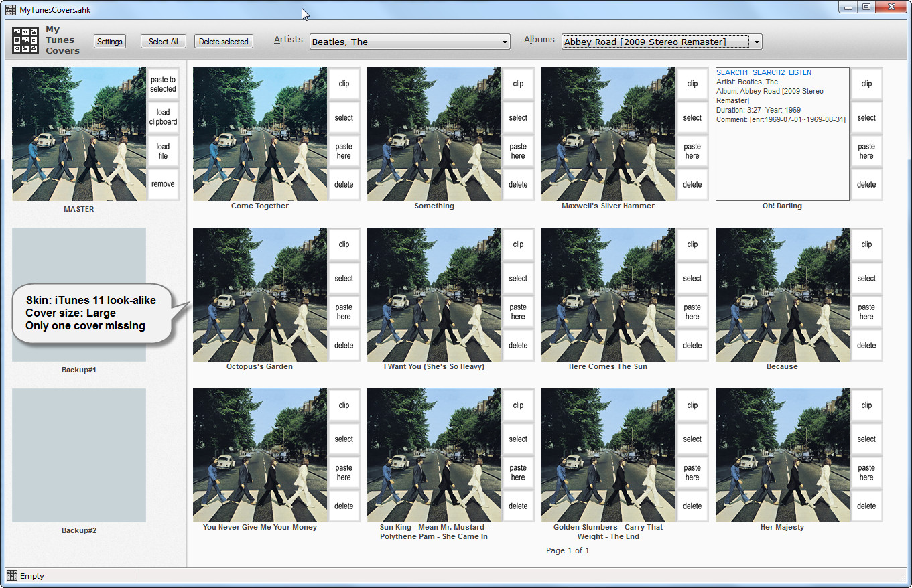
Task: Click the Something cover thumbnail
Action: 434,134
